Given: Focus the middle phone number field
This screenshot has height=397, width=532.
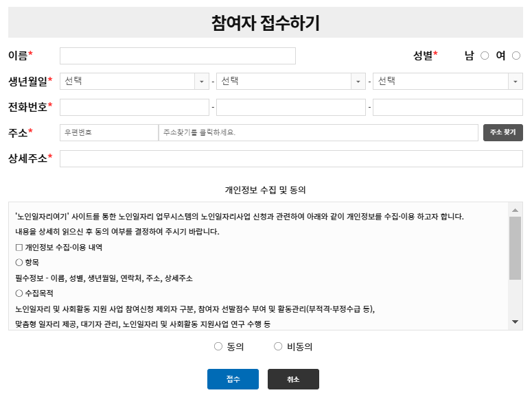Looking at the screenshot, I should 291,107.
